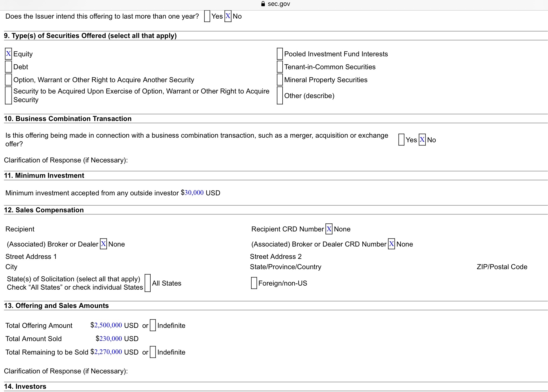The image size is (548, 392).
Task: Toggle the No box for offering duration
Action: [228, 16]
